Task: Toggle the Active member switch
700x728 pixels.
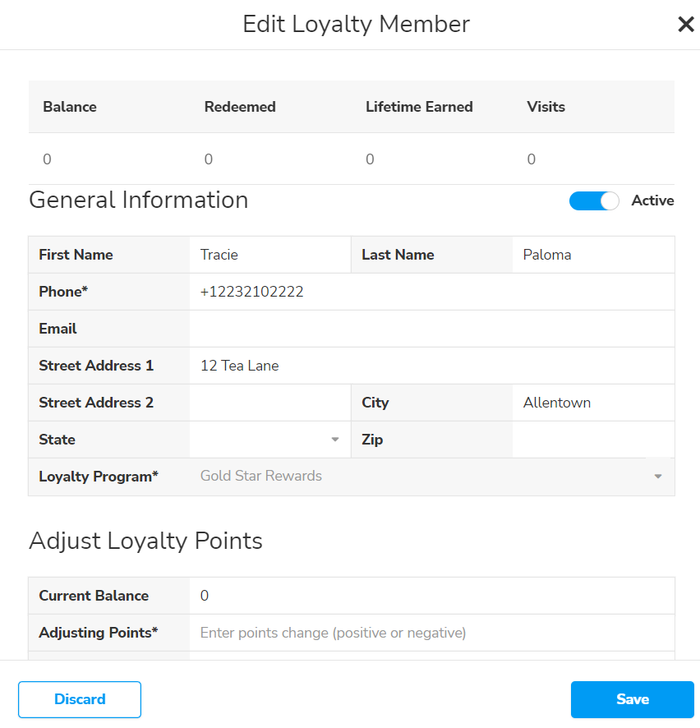Action: tap(593, 201)
